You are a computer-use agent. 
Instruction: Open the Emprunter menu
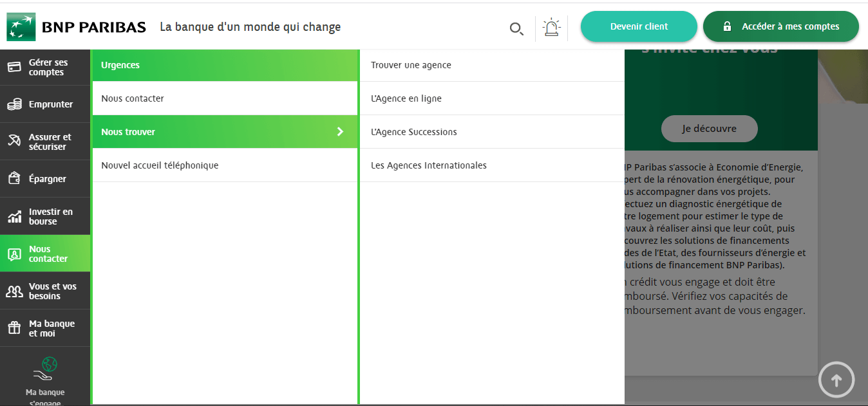point(45,104)
